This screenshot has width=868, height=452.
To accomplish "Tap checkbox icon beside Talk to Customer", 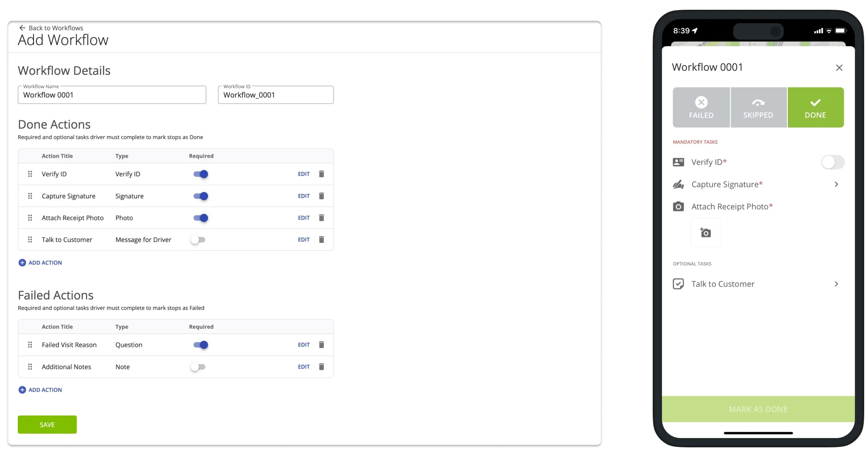I will click(x=678, y=284).
